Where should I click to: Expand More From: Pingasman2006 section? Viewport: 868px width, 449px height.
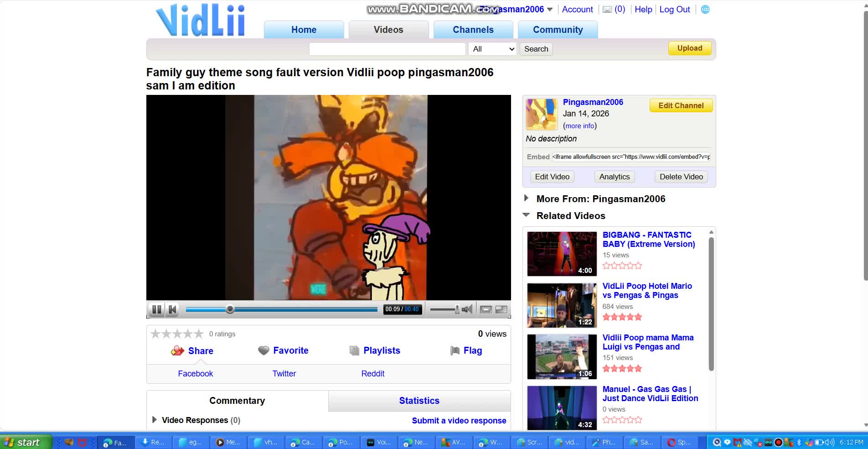[526, 198]
